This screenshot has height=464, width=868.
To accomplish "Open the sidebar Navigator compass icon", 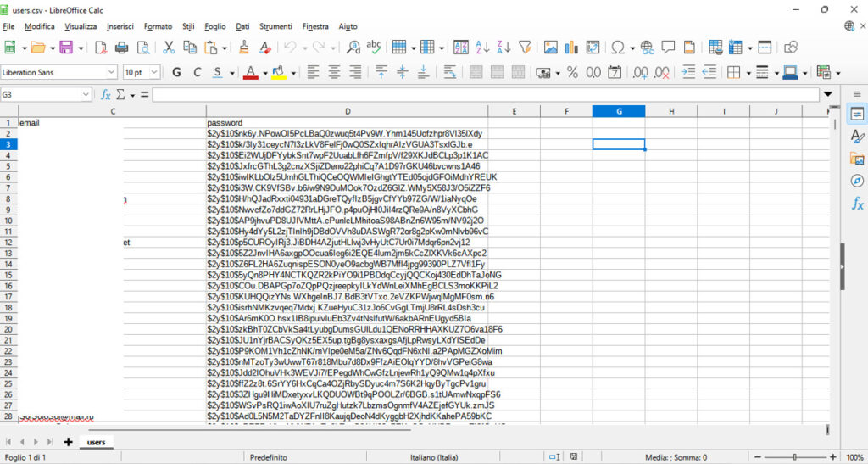I will (x=857, y=181).
